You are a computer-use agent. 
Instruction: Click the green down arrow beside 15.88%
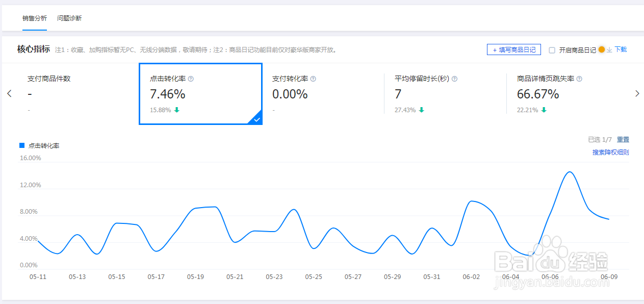pos(177,110)
